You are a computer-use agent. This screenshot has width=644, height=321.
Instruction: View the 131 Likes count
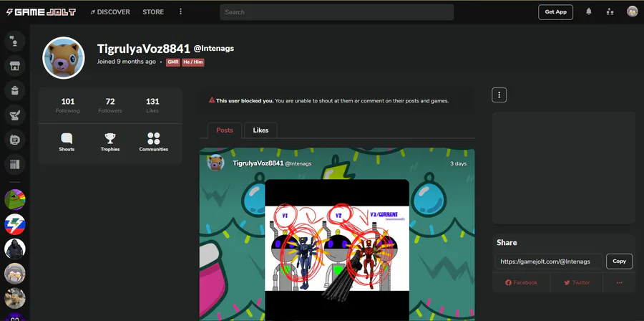[x=152, y=105]
